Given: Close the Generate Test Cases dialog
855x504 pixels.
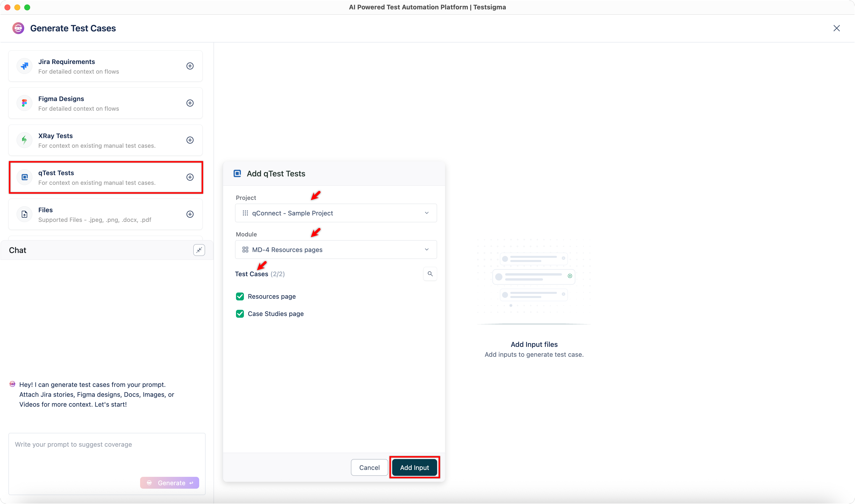Looking at the screenshot, I should 836,28.
